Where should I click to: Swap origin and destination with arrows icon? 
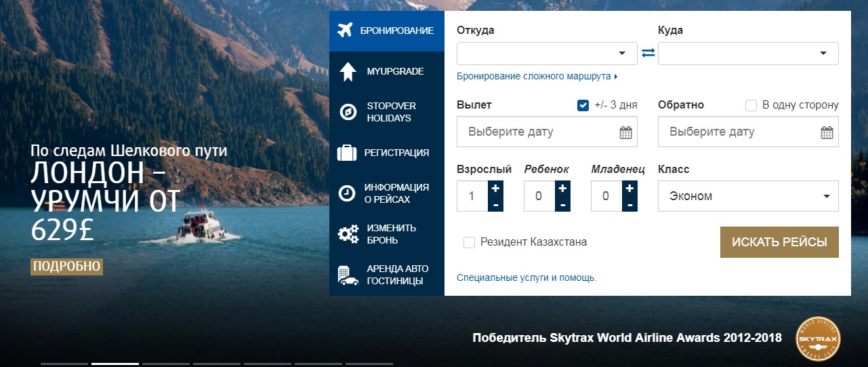[x=648, y=53]
